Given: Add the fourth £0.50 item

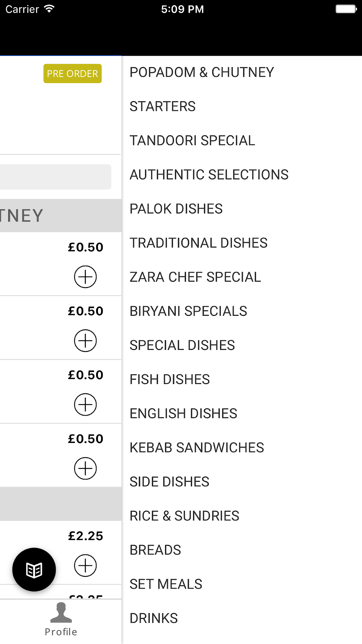Looking at the screenshot, I should 85,469.
